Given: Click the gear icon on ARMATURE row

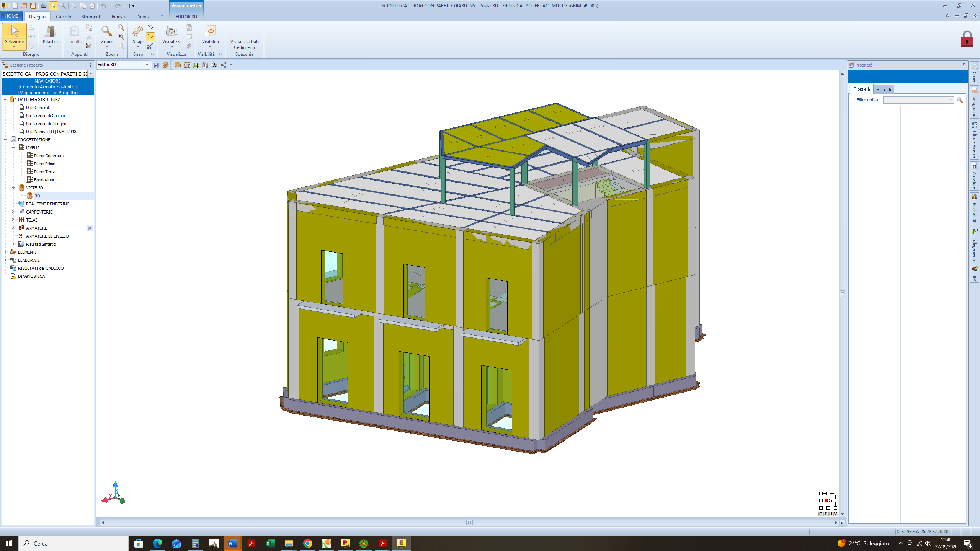Looking at the screenshot, I should point(90,228).
